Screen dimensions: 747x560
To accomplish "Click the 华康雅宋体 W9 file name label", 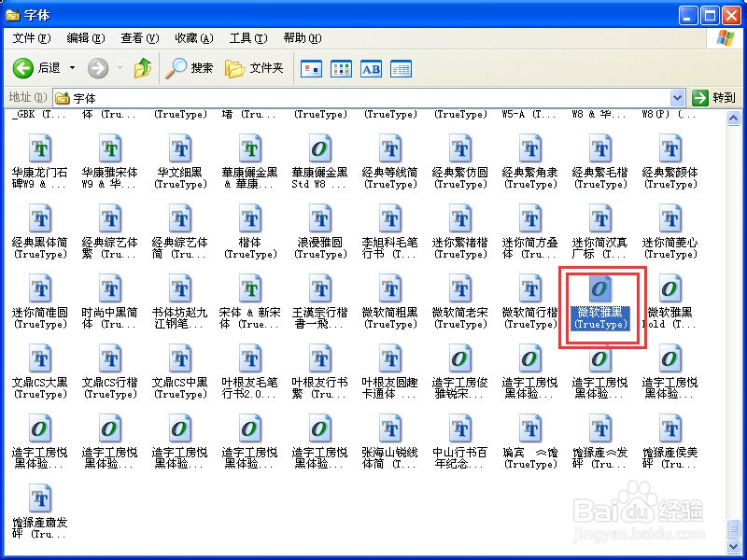I will tap(110, 178).
